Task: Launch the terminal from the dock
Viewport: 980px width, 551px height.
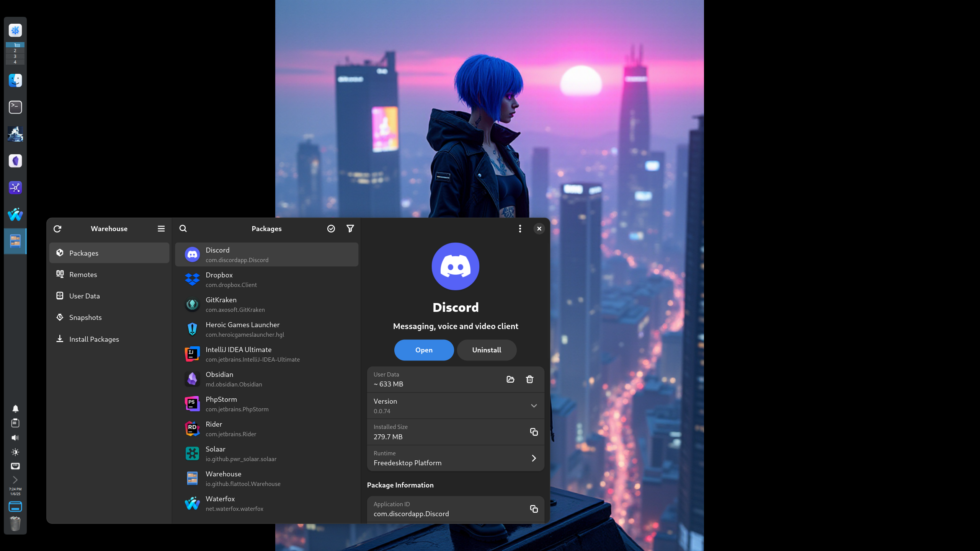Action: tap(15, 107)
